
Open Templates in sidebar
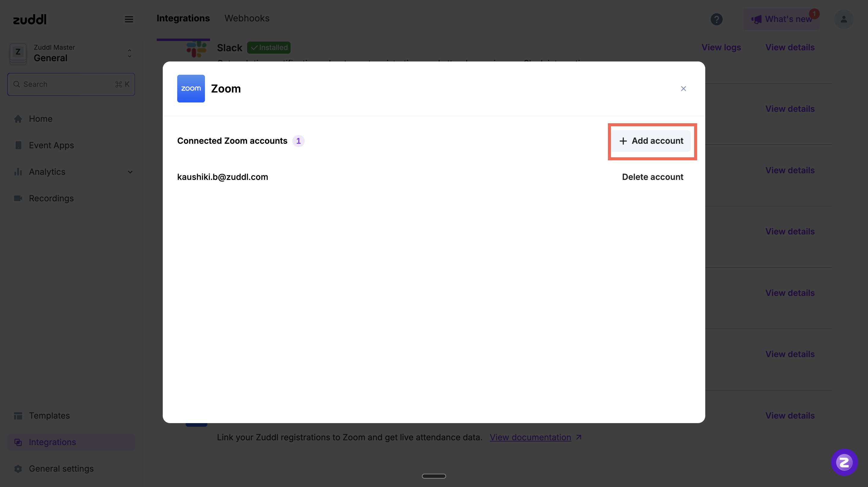[71, 416]
